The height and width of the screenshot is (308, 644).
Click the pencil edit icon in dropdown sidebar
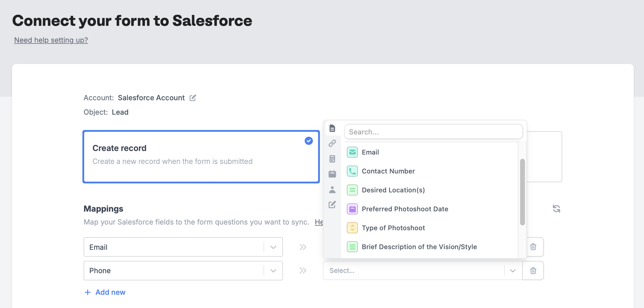point(332,205)
